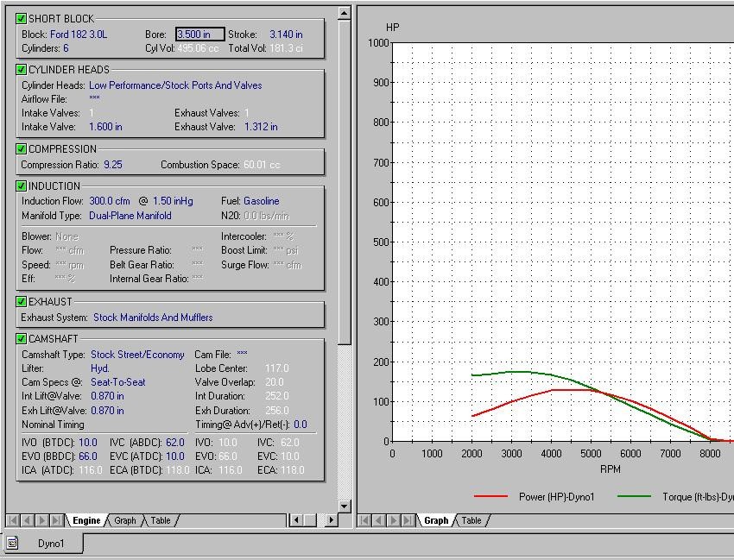Image resolution: width=734 pixels, height=560 pixels.
Task: Click left pane last-tab navigation arrow
Action: tap(57, 520)
